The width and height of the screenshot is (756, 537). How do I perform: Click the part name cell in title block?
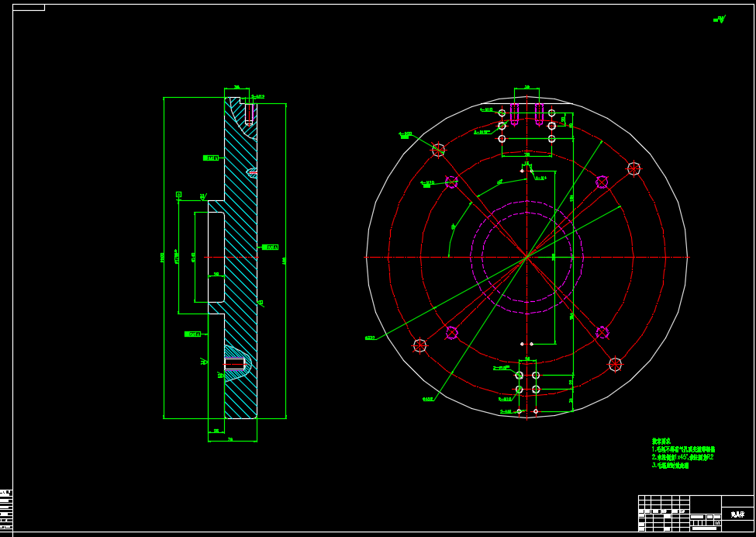[737, 514]
